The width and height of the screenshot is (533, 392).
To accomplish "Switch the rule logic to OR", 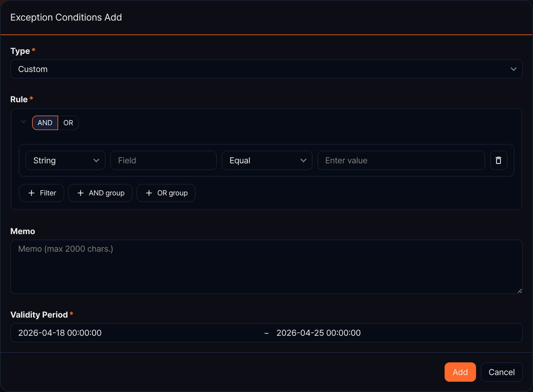I will coord(68,123).
